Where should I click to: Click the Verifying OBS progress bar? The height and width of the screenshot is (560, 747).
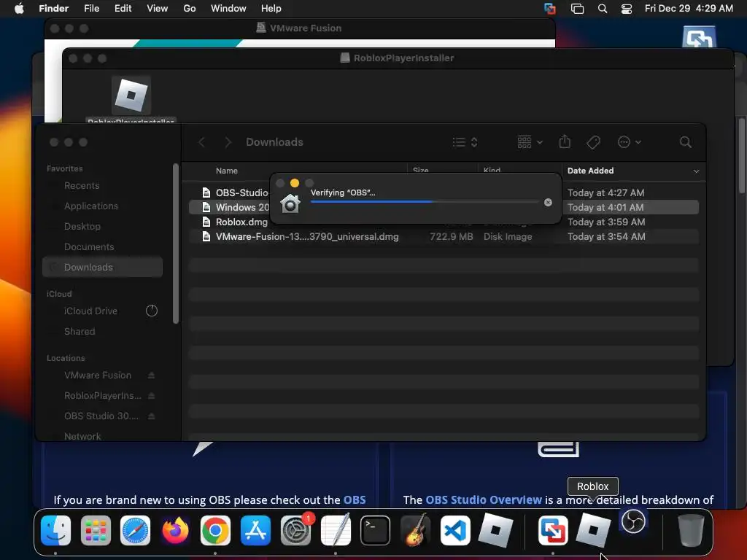pos(425,202)
